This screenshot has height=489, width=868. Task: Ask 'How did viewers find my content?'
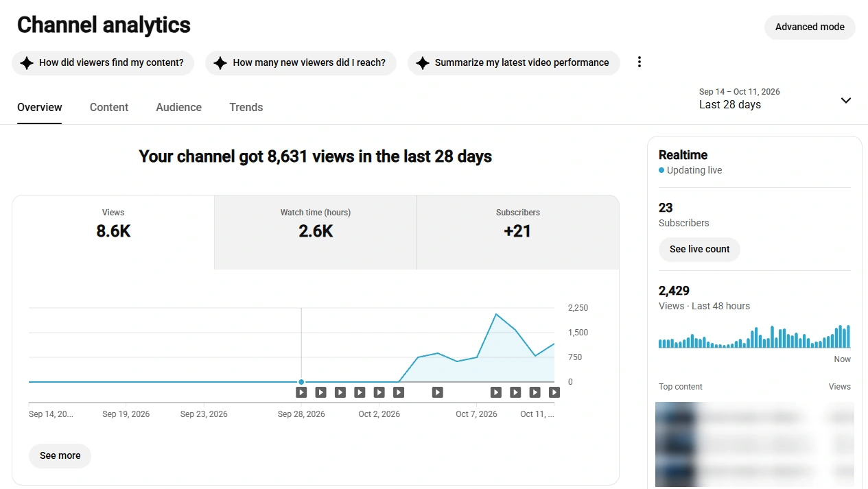[x=103, y=62]
